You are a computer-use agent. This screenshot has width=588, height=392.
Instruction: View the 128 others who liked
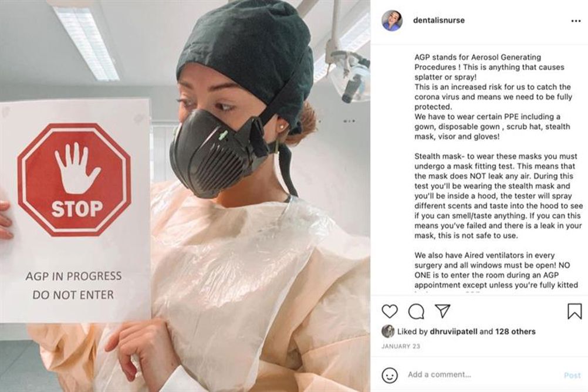[515, 332]
